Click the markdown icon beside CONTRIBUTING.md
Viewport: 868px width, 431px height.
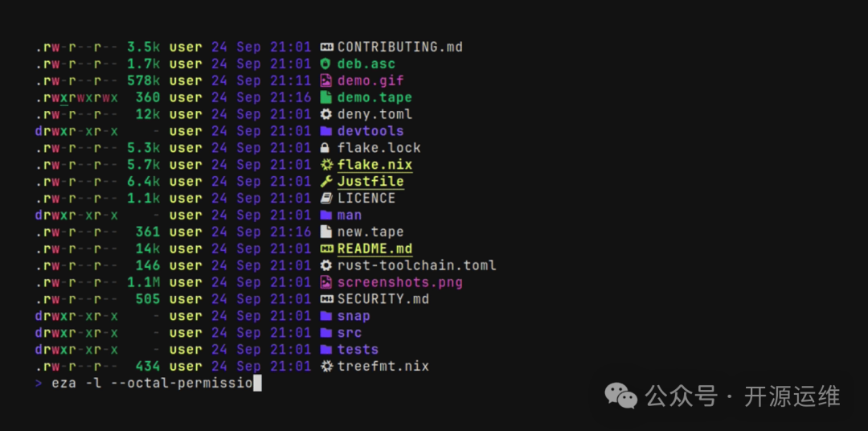coord(326,47)
